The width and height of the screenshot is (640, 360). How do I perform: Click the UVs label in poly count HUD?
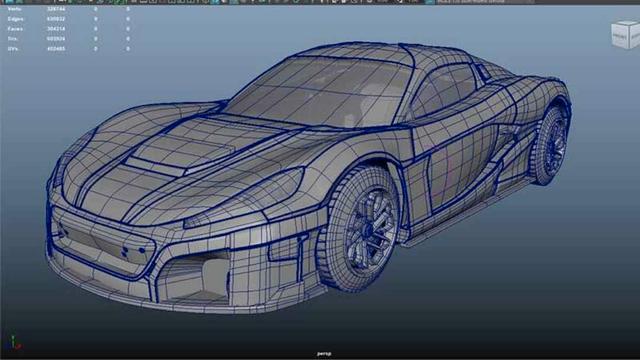click(13, 49)
